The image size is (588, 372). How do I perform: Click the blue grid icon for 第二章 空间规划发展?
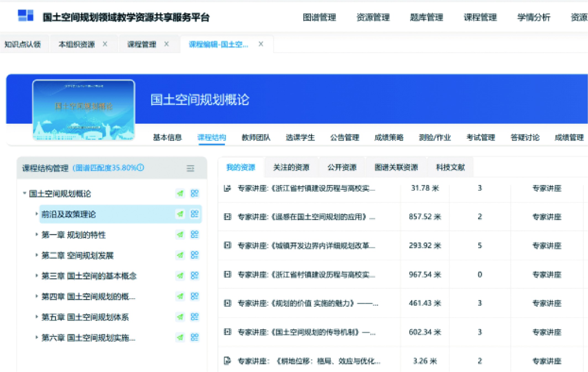pyautogui.click(x=194, y=255)
